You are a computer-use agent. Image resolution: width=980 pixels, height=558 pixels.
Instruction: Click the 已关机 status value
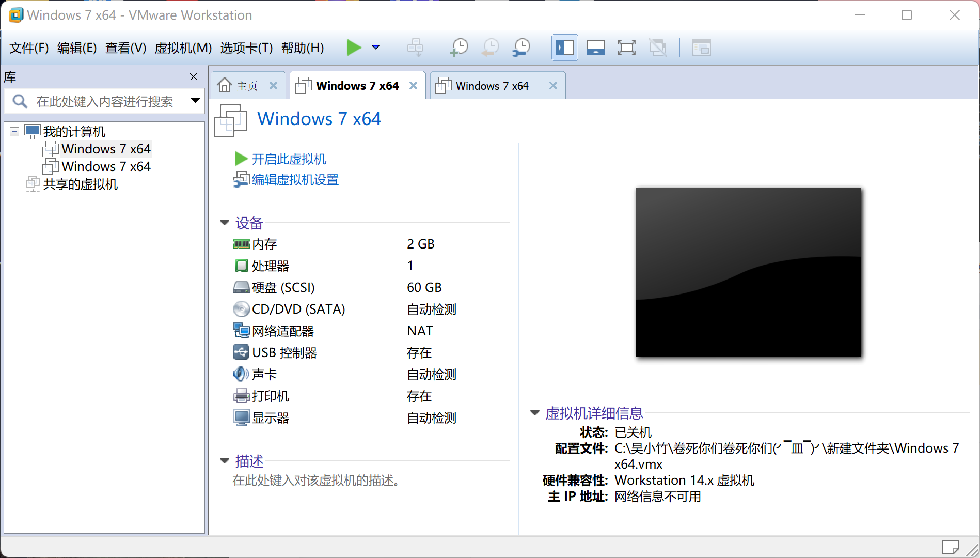pyautogui.click(x=634, y=432)
